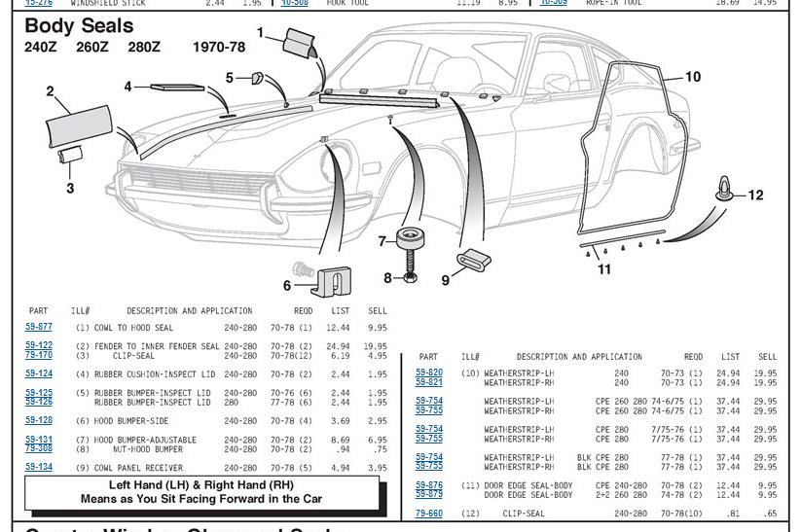This screenshot has height=532, width=801.
Task: Open 59-754 link for CPE 280 7/75-76
Action: [429, 429]
